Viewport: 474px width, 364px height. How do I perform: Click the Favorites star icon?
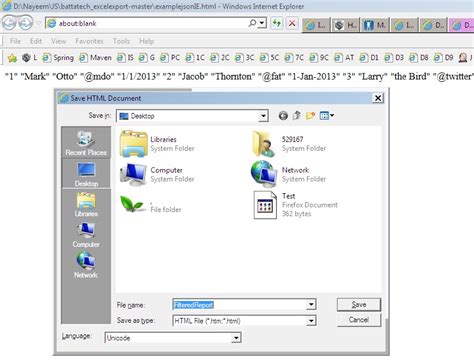point(12,58)
